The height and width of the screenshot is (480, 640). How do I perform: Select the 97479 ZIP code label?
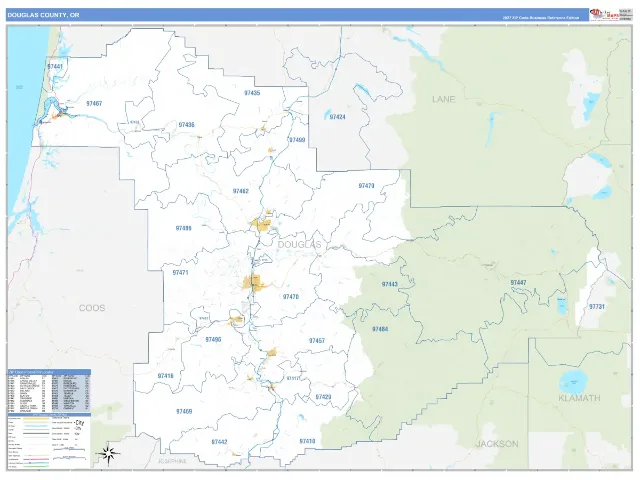pyautogui.click(x=367, y=186)
